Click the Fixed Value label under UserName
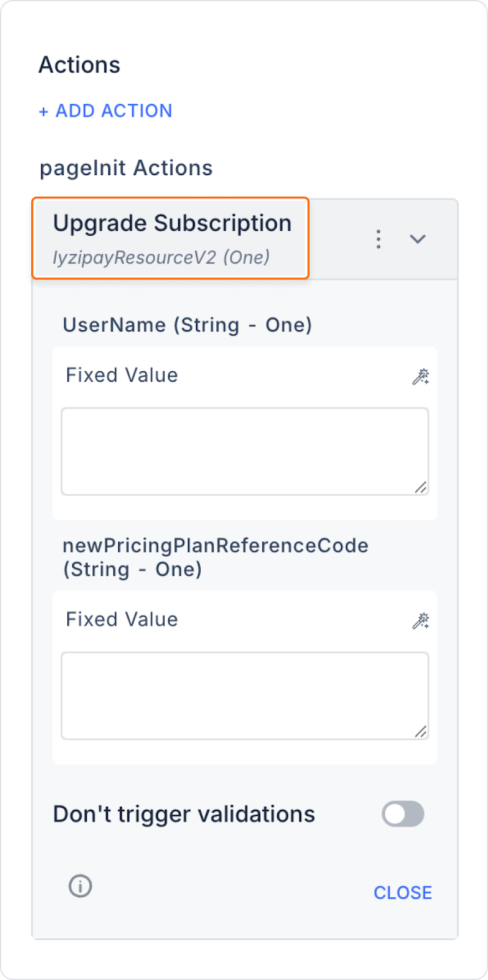Viewport: 488px width, 980px height. (x=122, y=375)
